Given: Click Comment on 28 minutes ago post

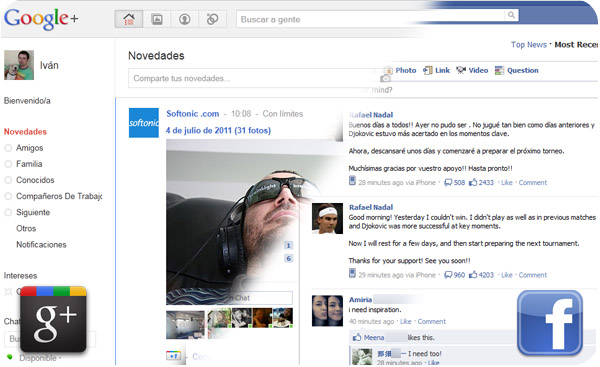Looking at the screenshot, I should [x=533, y=183].
